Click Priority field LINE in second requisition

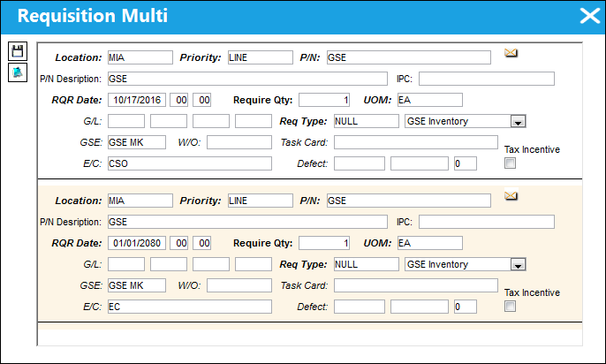tap(260, 201)
